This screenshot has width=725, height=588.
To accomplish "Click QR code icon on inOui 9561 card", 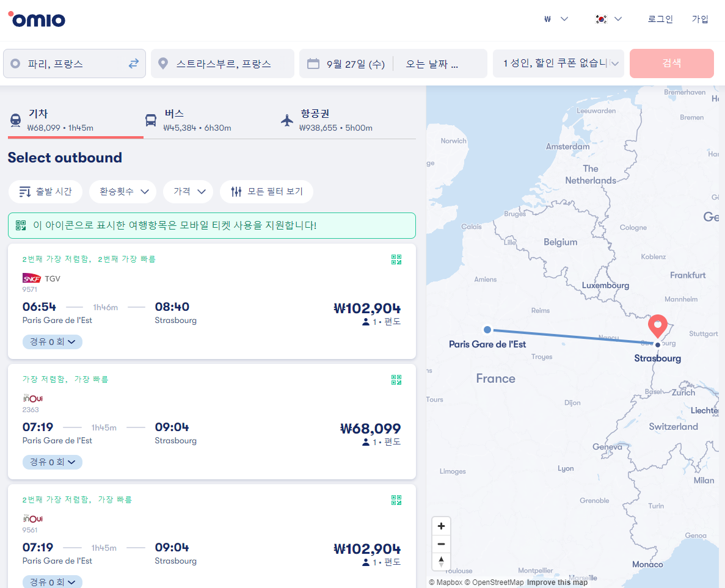I will click(x=396, y=499).
